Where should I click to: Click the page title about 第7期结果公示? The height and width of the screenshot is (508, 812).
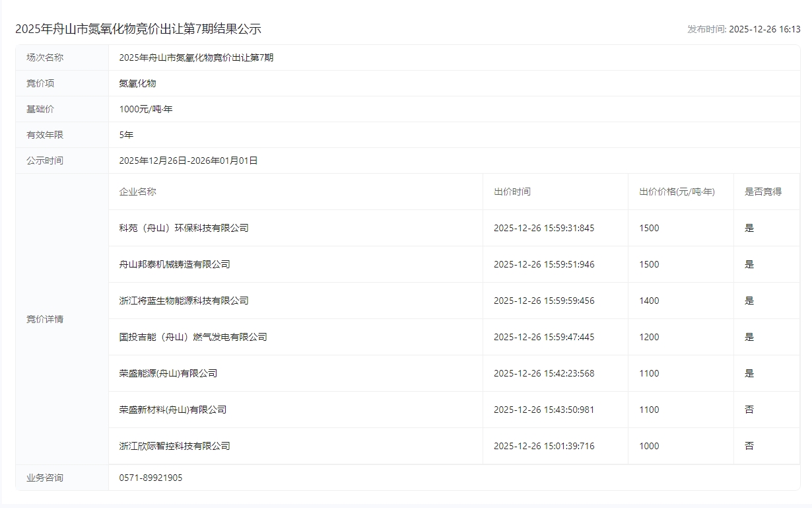tap(138, 29)
